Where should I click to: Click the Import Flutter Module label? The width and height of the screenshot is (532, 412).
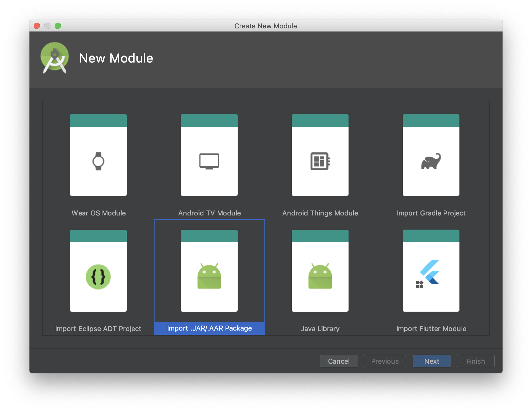point(431,329)
